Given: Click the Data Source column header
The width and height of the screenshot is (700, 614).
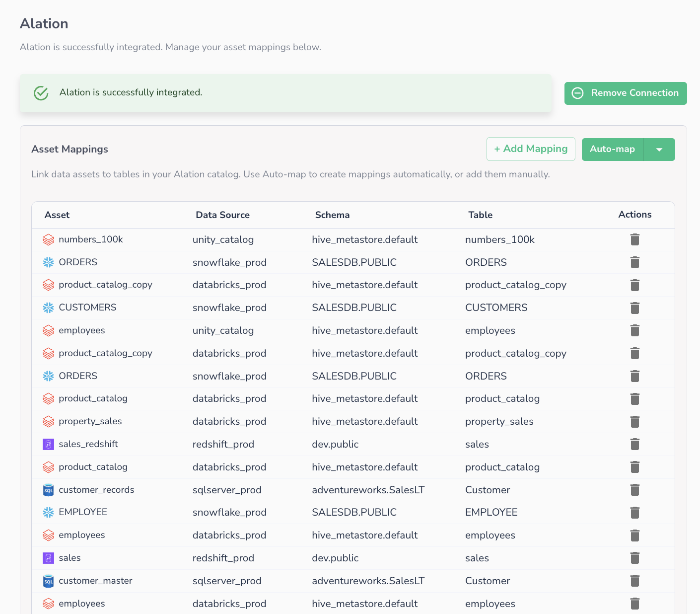Looking at the screenshot, I should (222, 215).
